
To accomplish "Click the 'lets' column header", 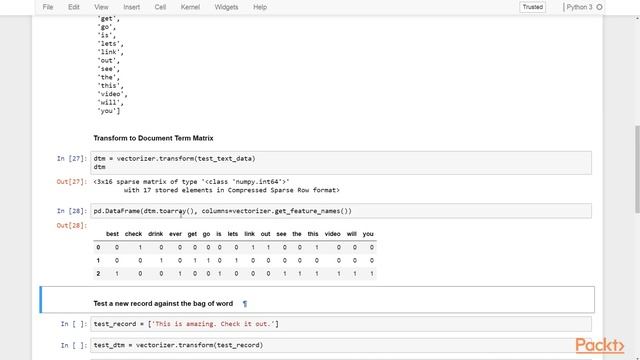I will point(233,234).
